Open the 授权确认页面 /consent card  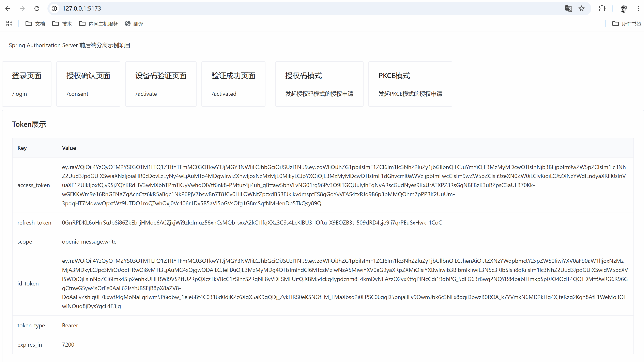(x=88, y=84)
